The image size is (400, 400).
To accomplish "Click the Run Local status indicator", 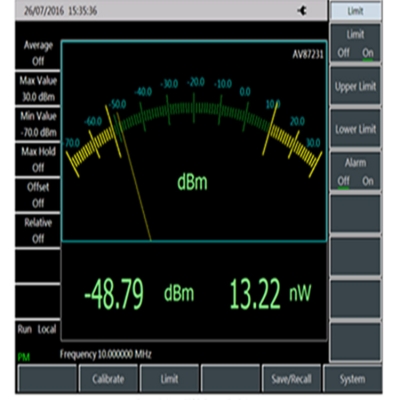I will coord(37,329).
